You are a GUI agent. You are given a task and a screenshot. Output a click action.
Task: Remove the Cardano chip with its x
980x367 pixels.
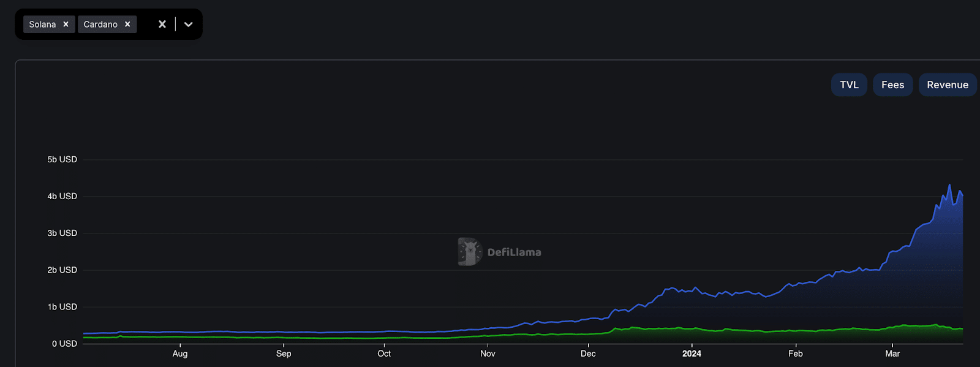pyautogui.click(x=127, y=25)
